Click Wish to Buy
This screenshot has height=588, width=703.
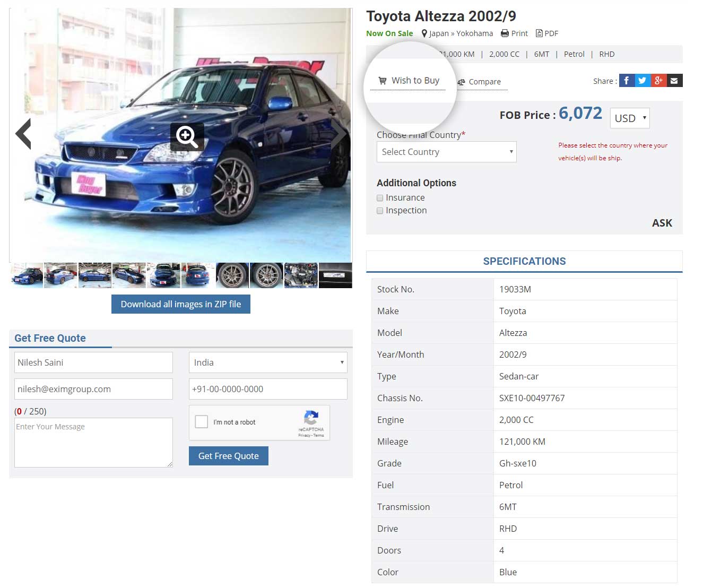(x=409, y=81)
